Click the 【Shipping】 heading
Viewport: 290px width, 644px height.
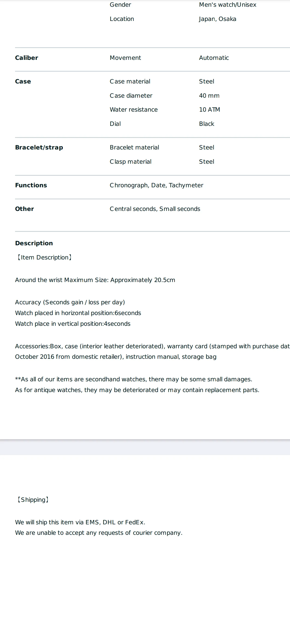point(33,500)
